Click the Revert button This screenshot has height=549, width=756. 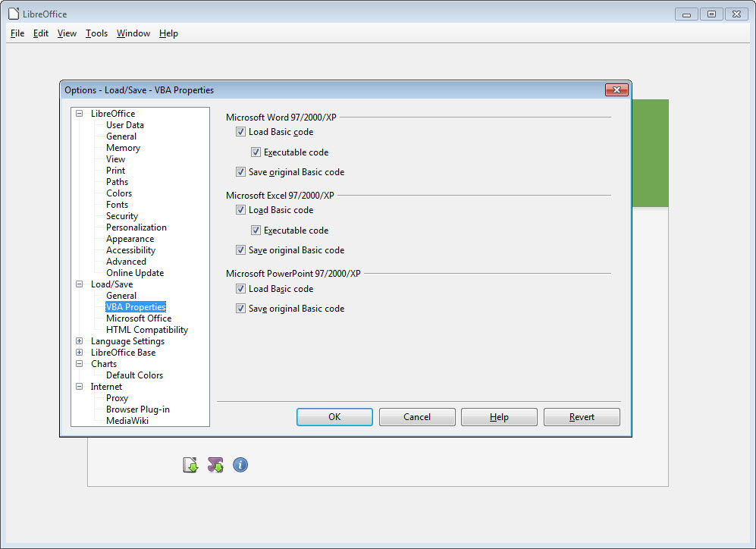[x=582, y=417]
